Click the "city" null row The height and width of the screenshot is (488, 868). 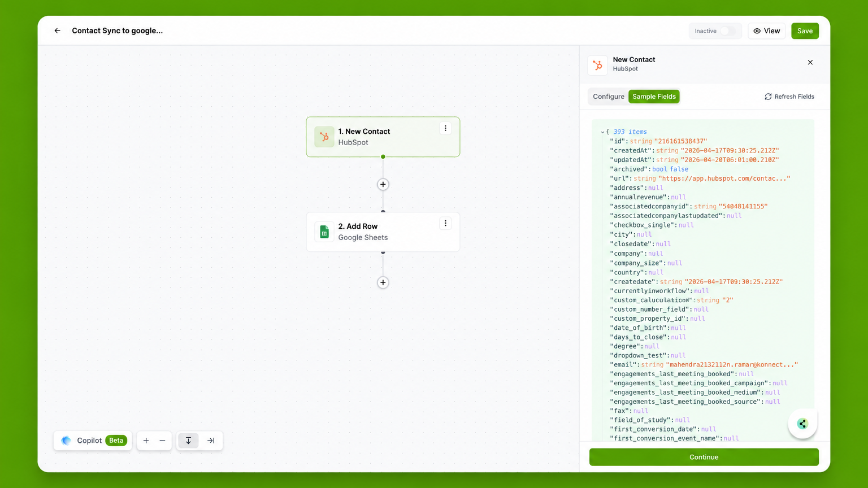(x=631, y=234)
